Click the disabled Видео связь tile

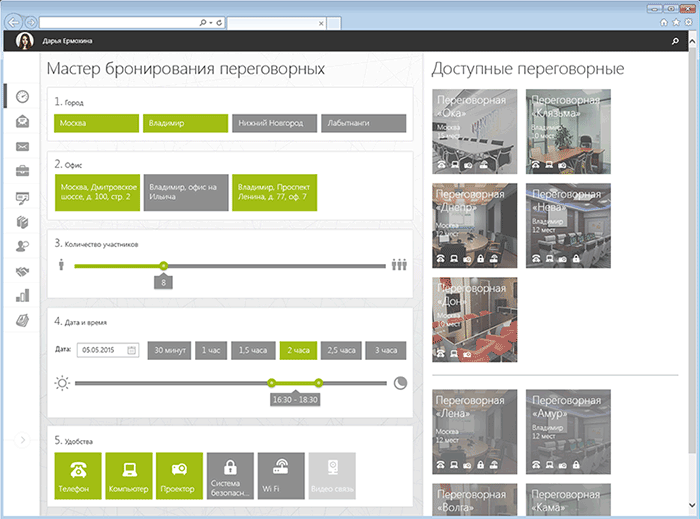(332, 476)
